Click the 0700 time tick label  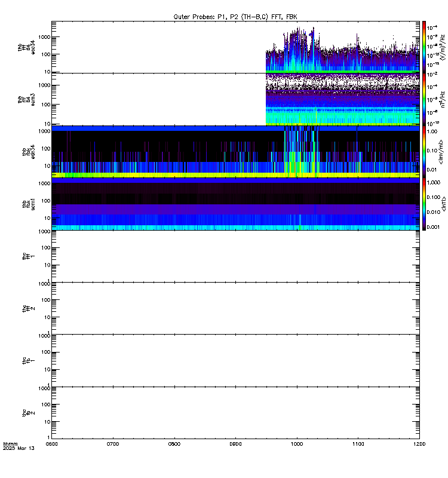click(113, 445)
